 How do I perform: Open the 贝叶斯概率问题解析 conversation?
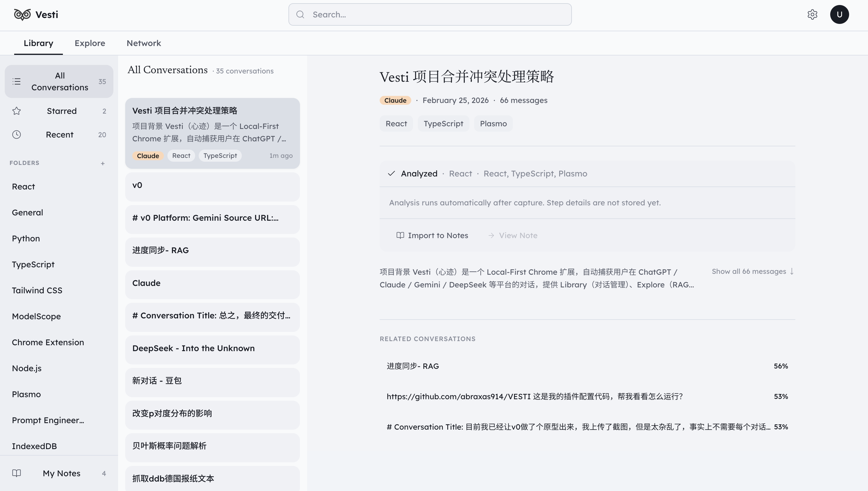213,448
